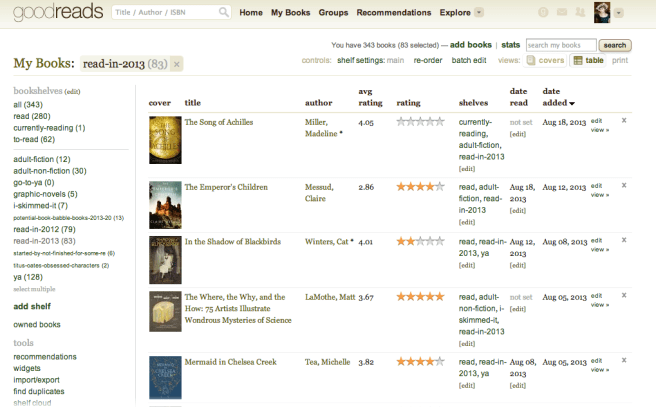Open My Books in navigation
Viewport: 656px width, 407px height.
point(290,13)
